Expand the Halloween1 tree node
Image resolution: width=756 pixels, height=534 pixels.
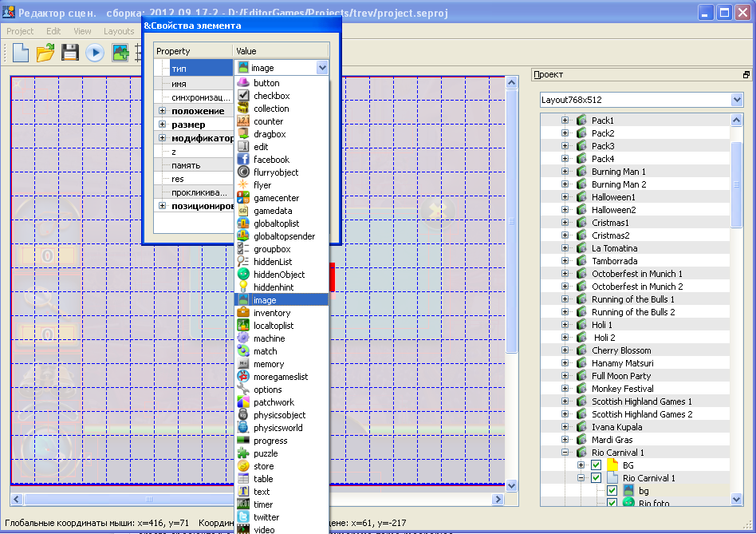pos(565,197)
